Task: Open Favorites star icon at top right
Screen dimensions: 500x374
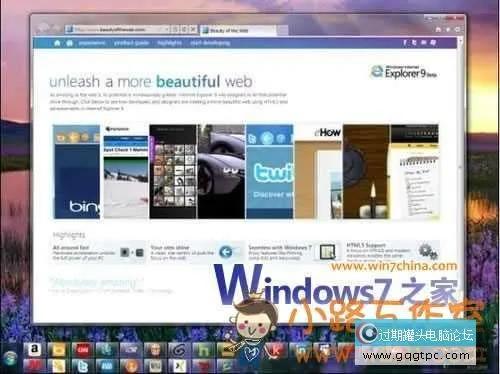Action: tap(448, 29)
